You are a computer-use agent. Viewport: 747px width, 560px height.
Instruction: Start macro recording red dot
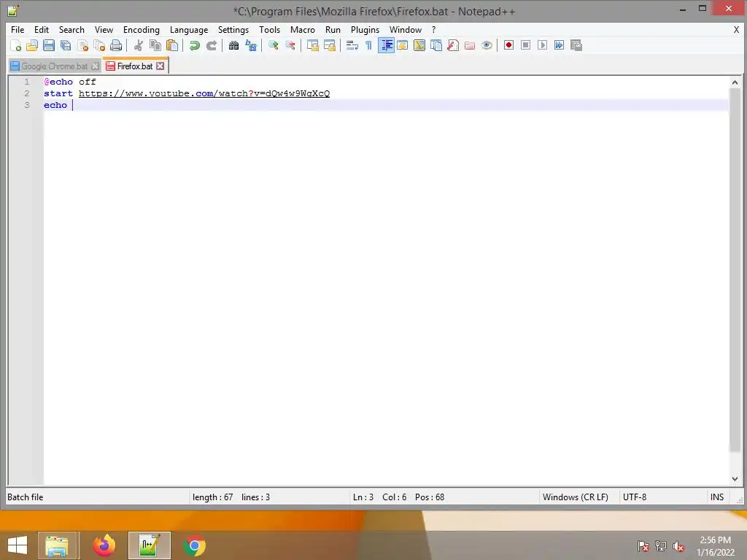(x=508, y=45)
